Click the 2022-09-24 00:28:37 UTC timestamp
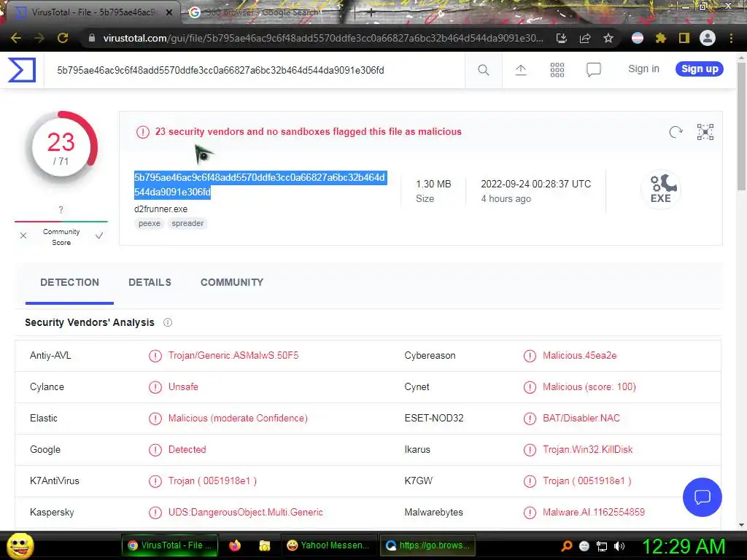 536,184
